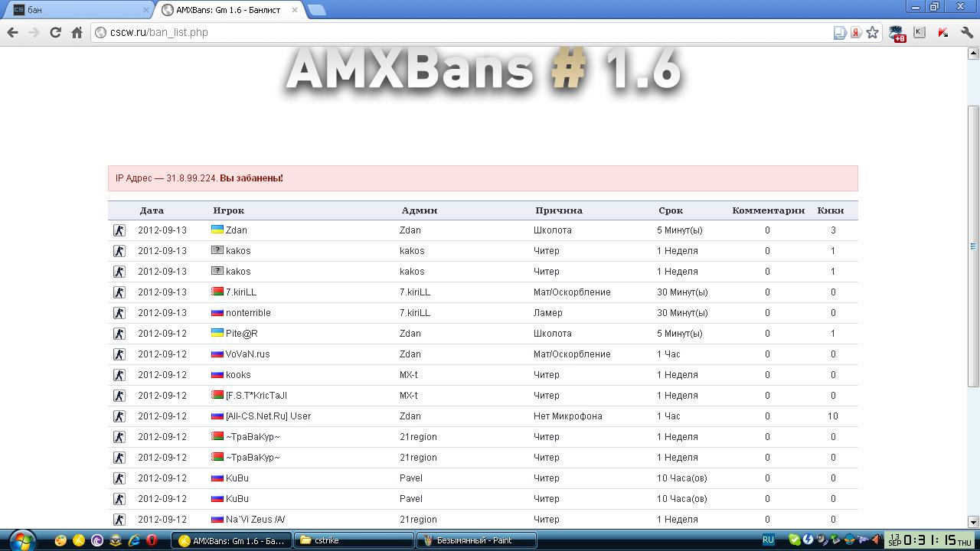
Task: Click the 'Комментарии' column header
Action: pyautogui.click(x=768, y=210)
